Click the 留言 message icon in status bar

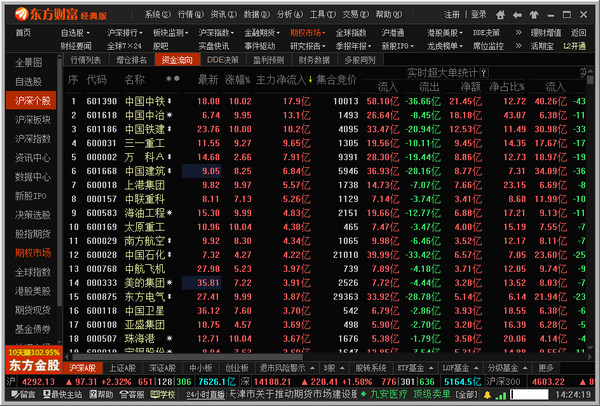click(23, 394)
